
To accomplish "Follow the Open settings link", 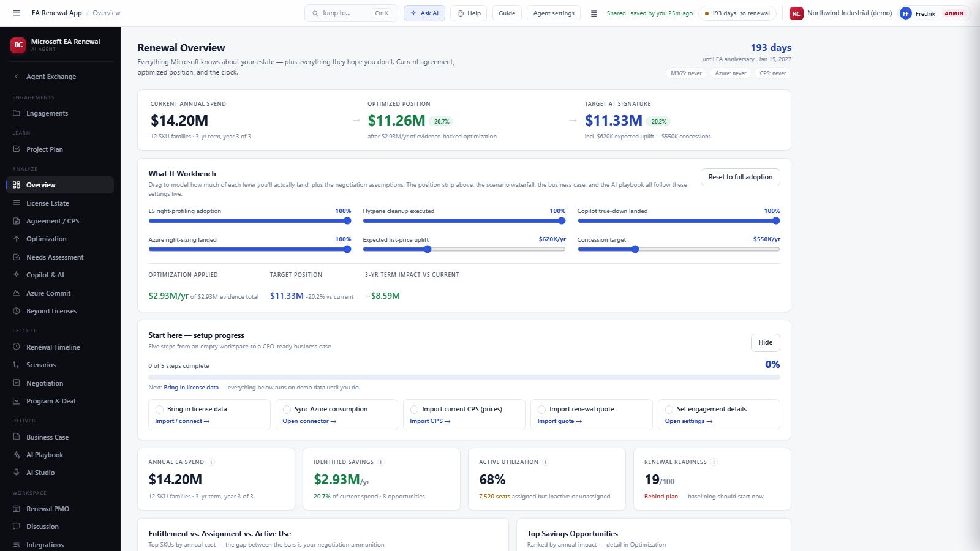I will tap(688, 421).
